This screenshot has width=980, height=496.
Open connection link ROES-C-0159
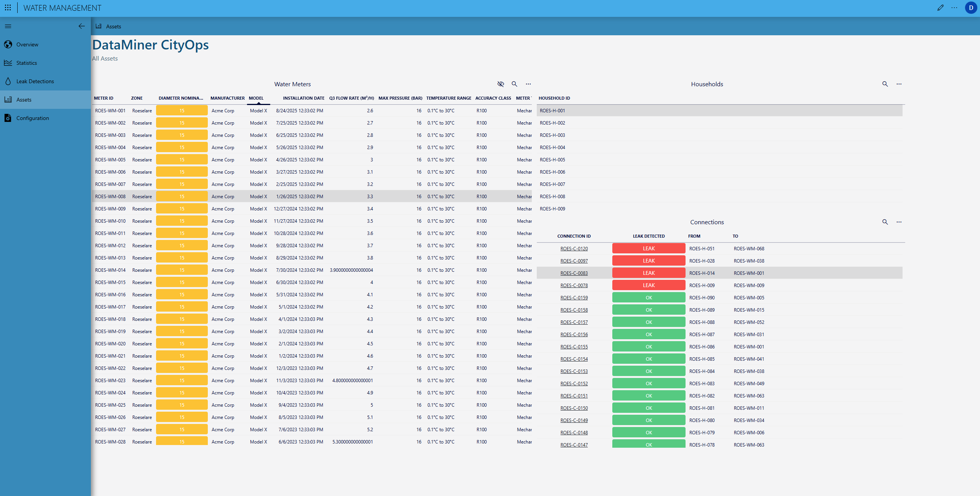(574, 298)
